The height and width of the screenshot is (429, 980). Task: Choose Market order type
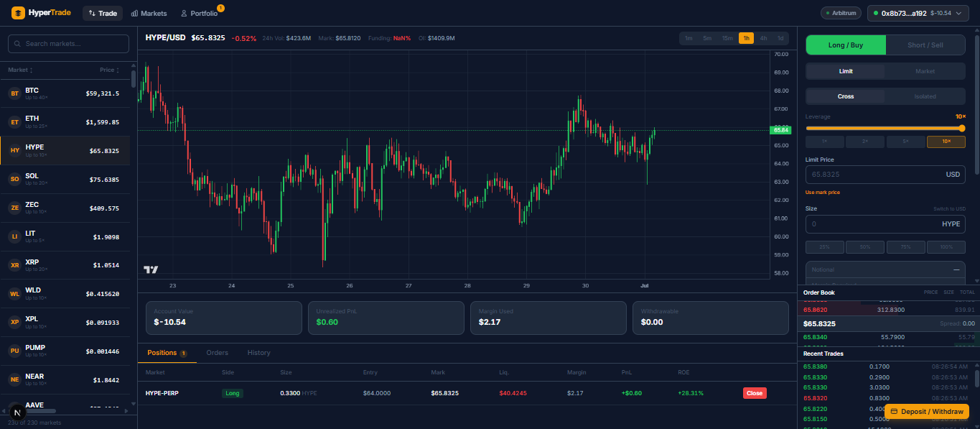(925, 71)
